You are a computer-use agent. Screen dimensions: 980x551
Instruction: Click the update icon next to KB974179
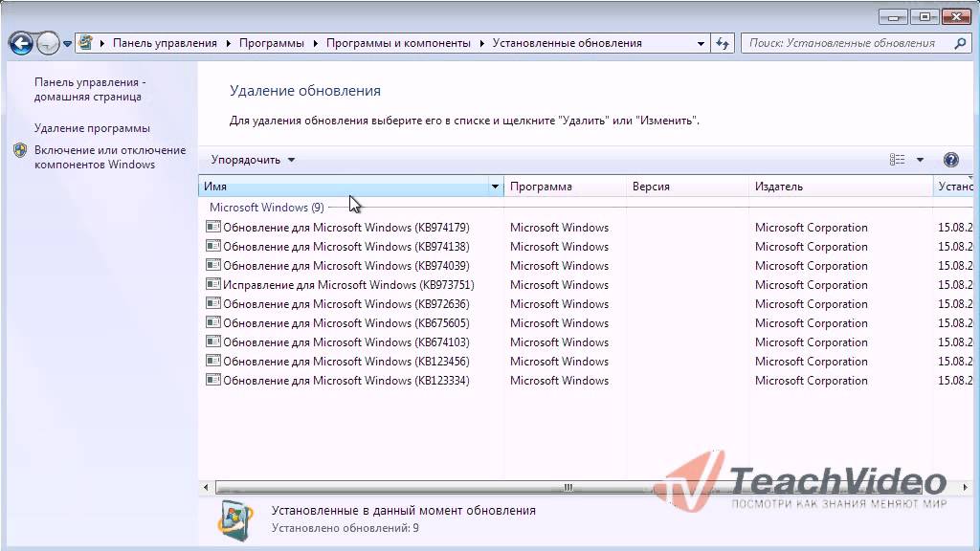[x=213, y=228]
